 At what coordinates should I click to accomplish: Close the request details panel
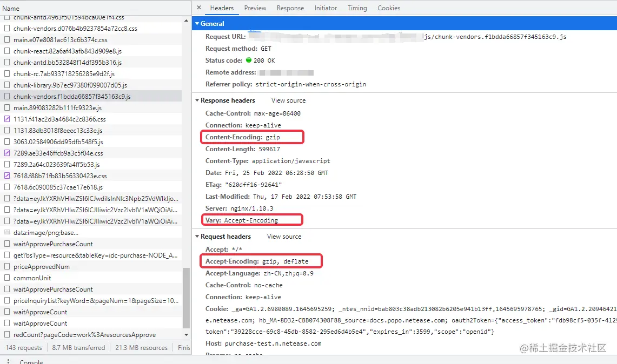(198, 8)
